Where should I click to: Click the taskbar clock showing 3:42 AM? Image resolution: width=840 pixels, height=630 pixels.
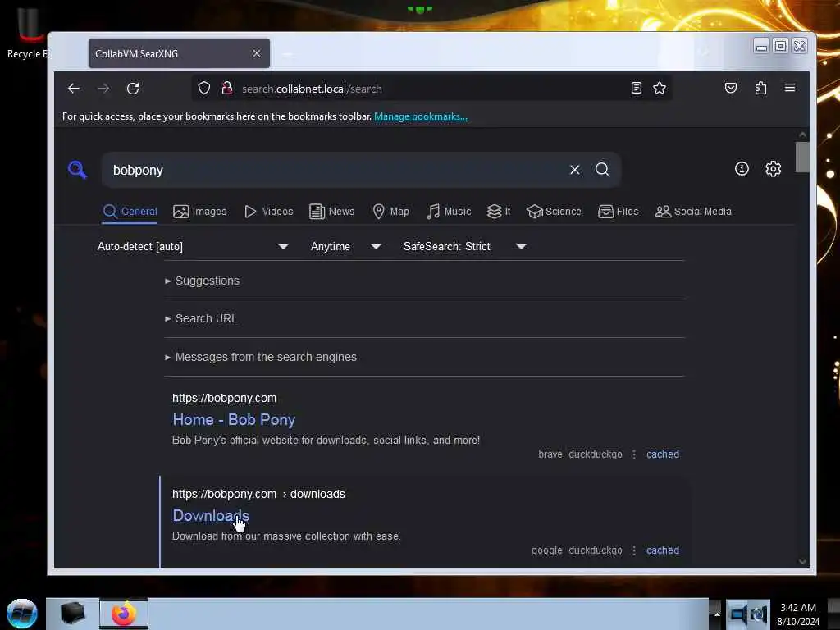click(x=798, y=614)
